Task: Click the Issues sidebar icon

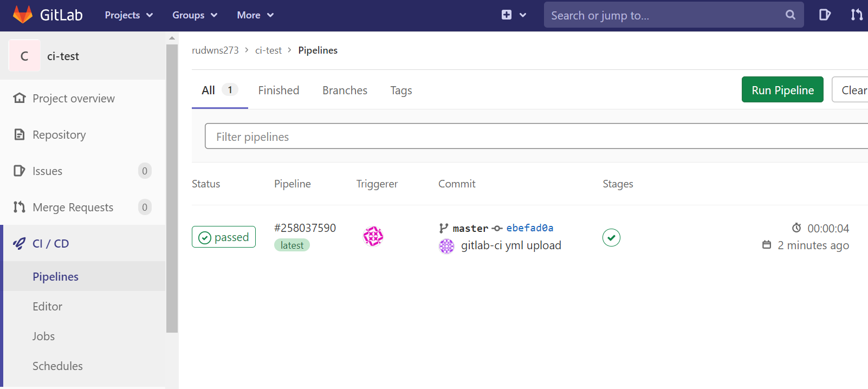Action: [x=20, y=171]
